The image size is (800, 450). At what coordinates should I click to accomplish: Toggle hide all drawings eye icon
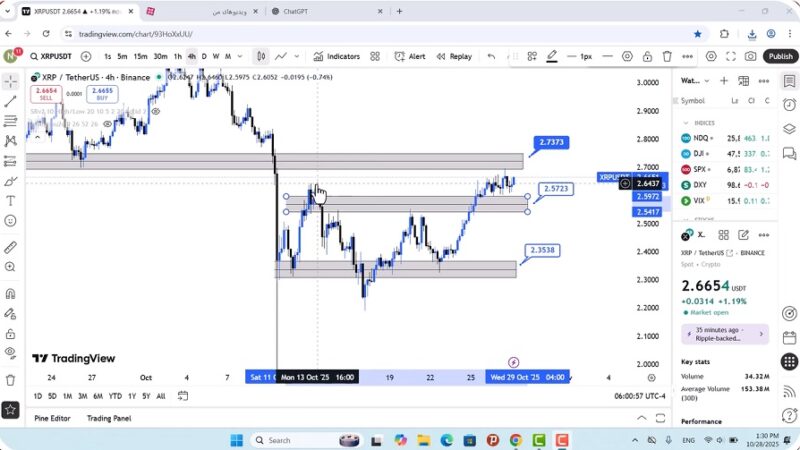[x=11, y=352]
